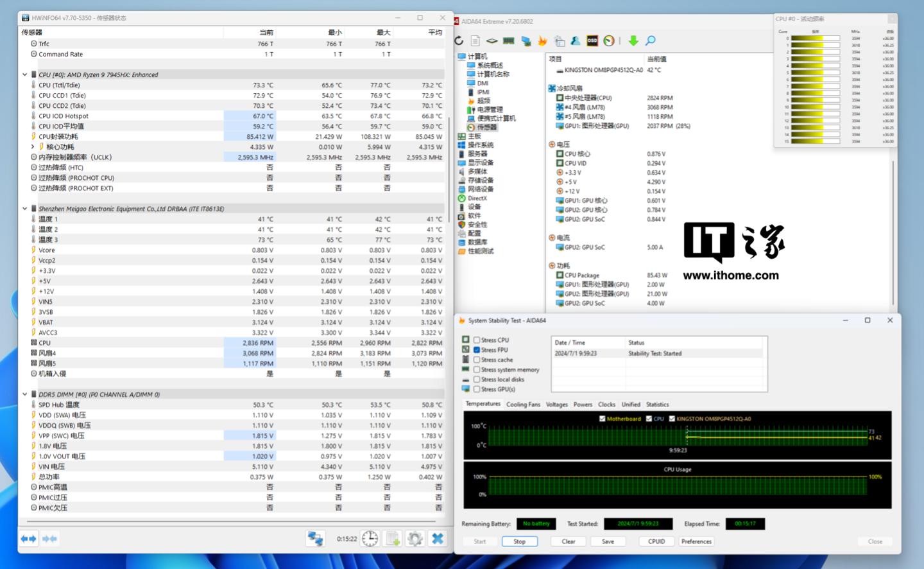Open the Statistics tab
Image resolution: width=924 pixels, height=569 pixels.
click(x=657, y=405)
